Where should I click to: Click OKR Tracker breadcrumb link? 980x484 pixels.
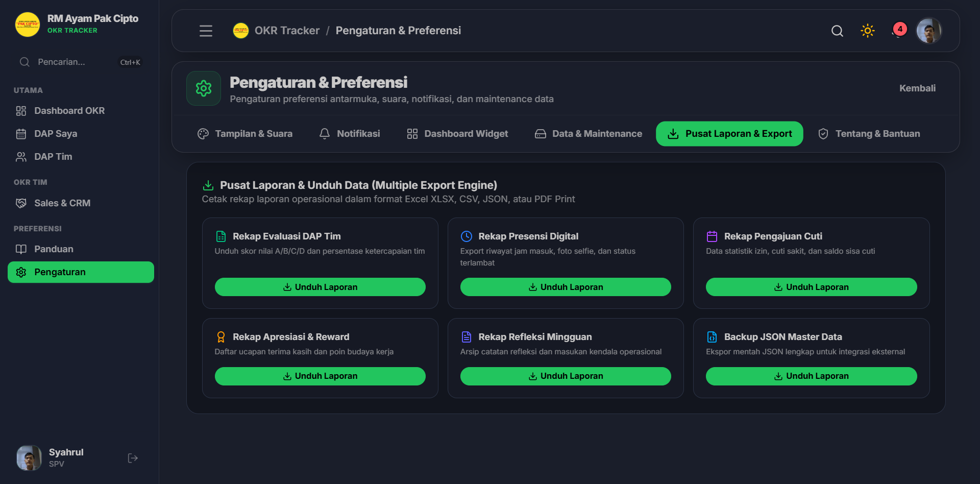tap(287, 31)
